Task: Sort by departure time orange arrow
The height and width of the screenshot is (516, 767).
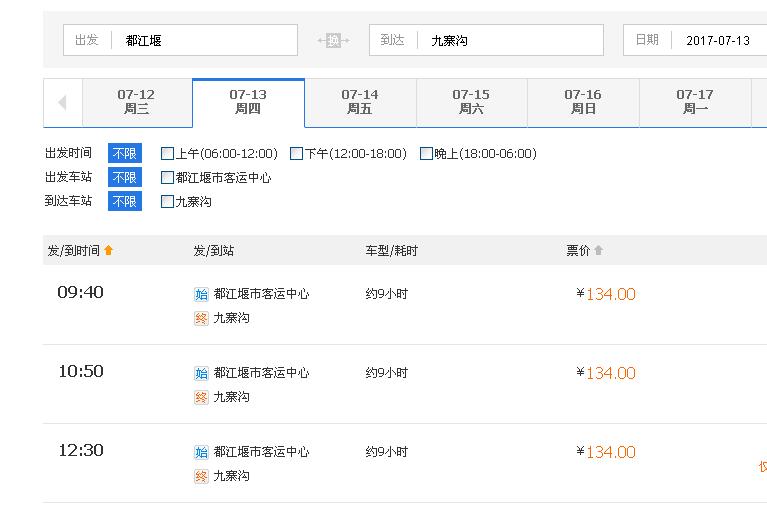Action: coord(109,250)
